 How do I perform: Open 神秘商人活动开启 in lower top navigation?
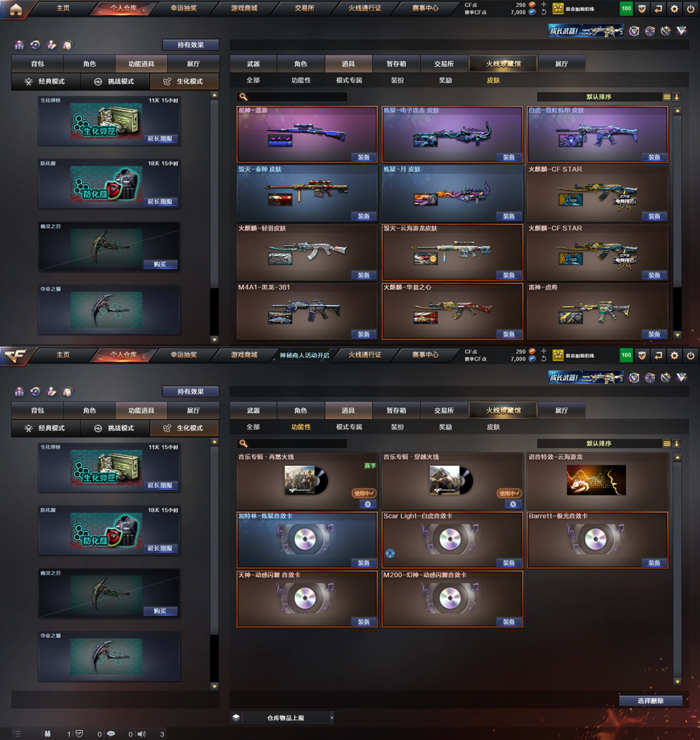coord(305,355)
